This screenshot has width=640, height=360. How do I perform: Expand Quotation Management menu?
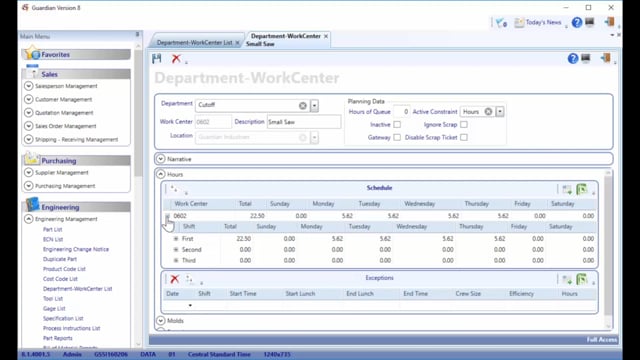click(29, 113)
